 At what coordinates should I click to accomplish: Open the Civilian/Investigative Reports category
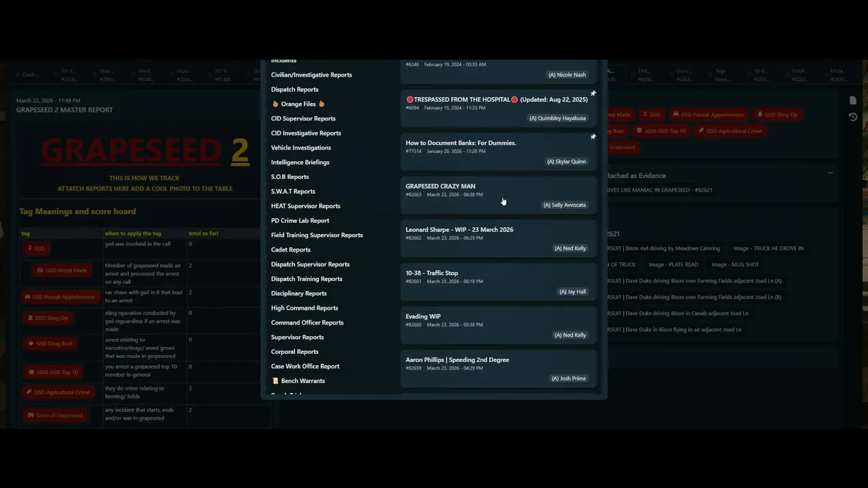point(311,75)
